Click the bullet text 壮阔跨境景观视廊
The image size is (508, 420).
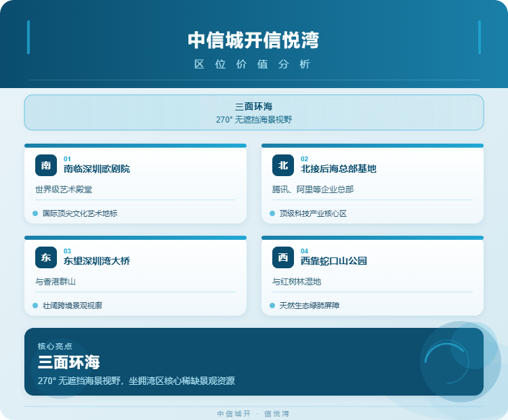pyautogui.click(x=72, y=306)
